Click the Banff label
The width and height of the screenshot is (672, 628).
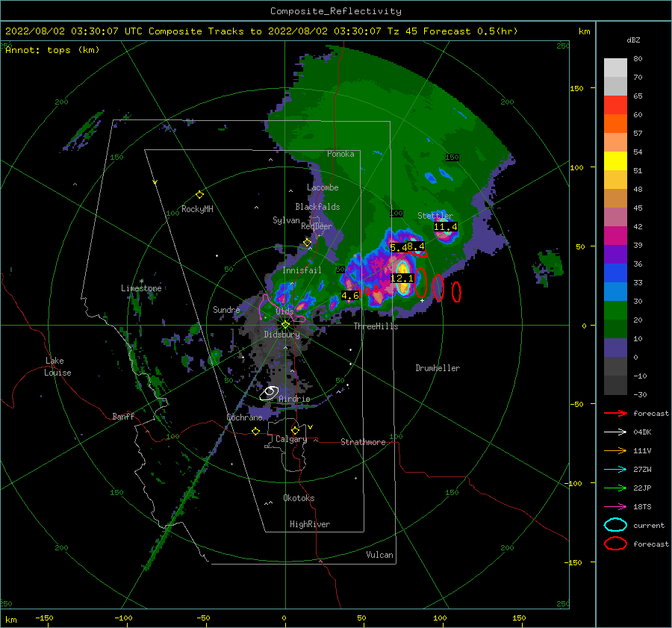coord(123,416)
